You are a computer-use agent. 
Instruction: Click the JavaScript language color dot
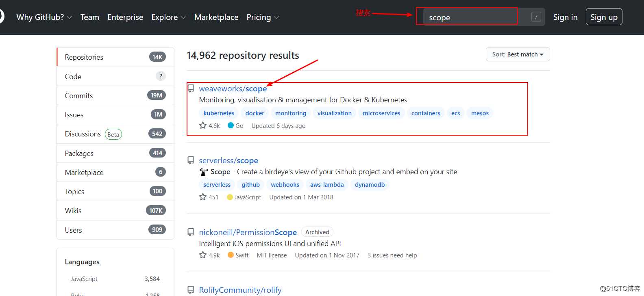pos(230,197)
